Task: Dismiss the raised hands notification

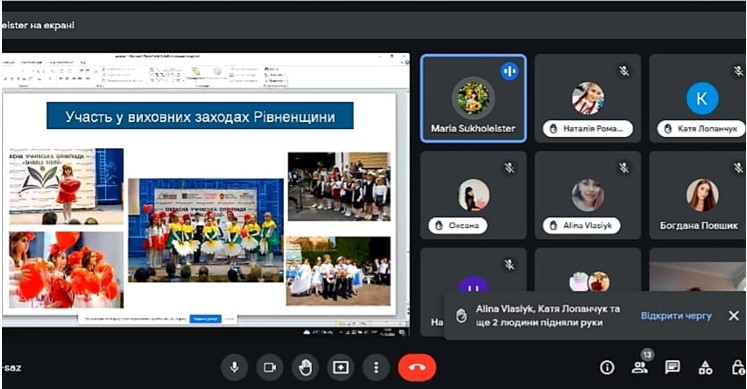Action: (734, 316)
